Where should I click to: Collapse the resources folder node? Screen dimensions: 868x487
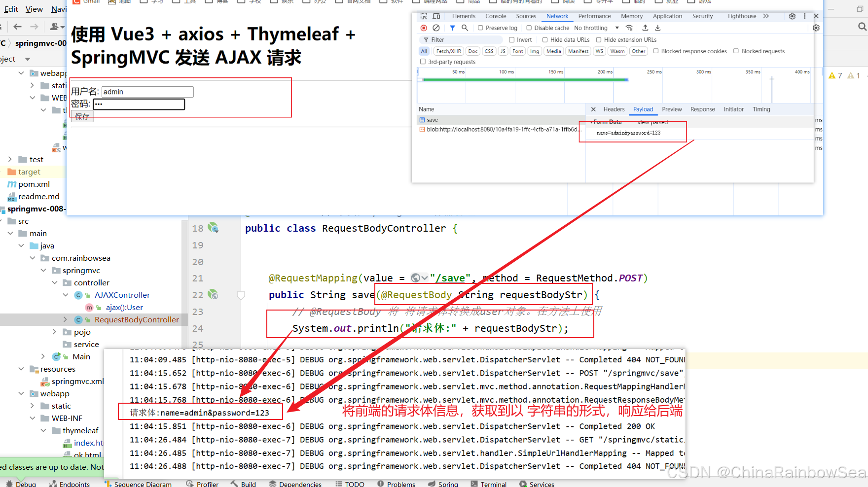(x=21, y=369)
